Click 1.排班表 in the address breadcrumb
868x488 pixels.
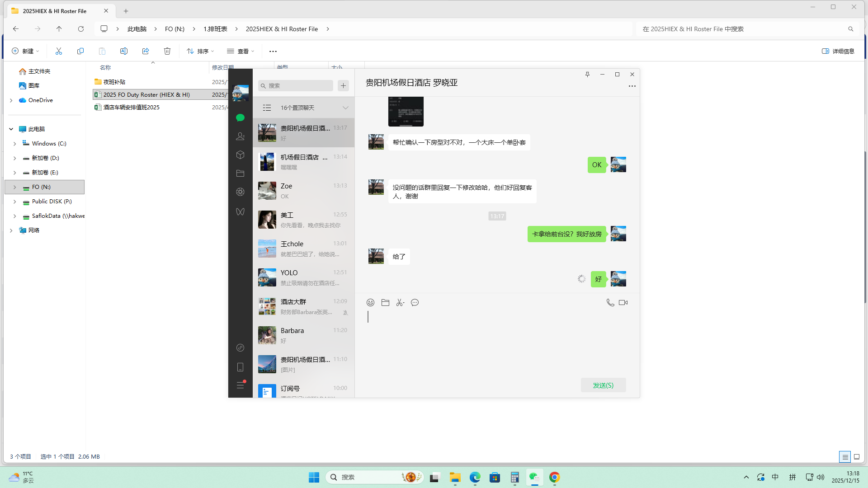[215, 29]
